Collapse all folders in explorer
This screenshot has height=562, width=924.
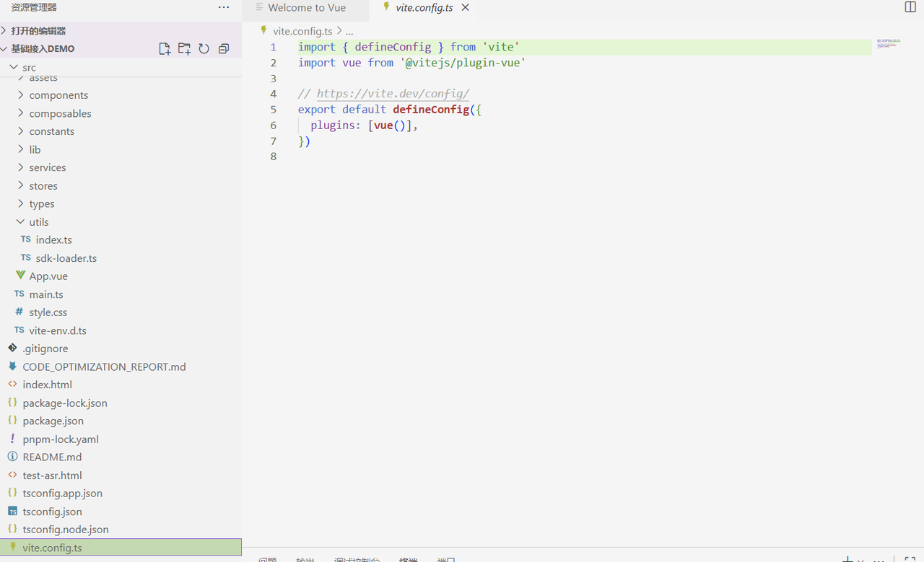click(224, 49)
